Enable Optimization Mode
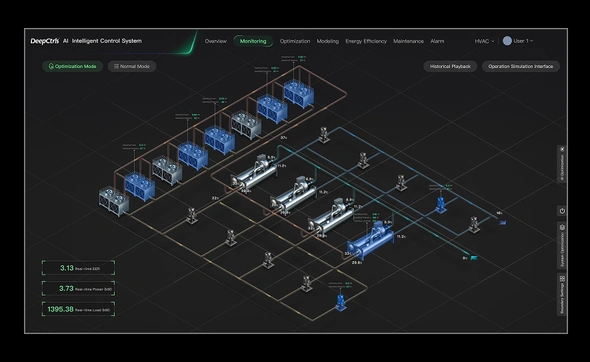 73,66
